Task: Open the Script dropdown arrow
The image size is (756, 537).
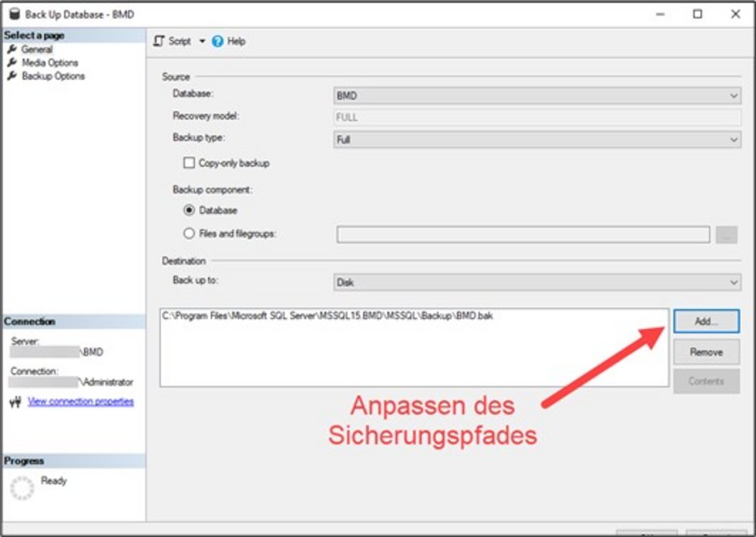Action: point(202,41)
